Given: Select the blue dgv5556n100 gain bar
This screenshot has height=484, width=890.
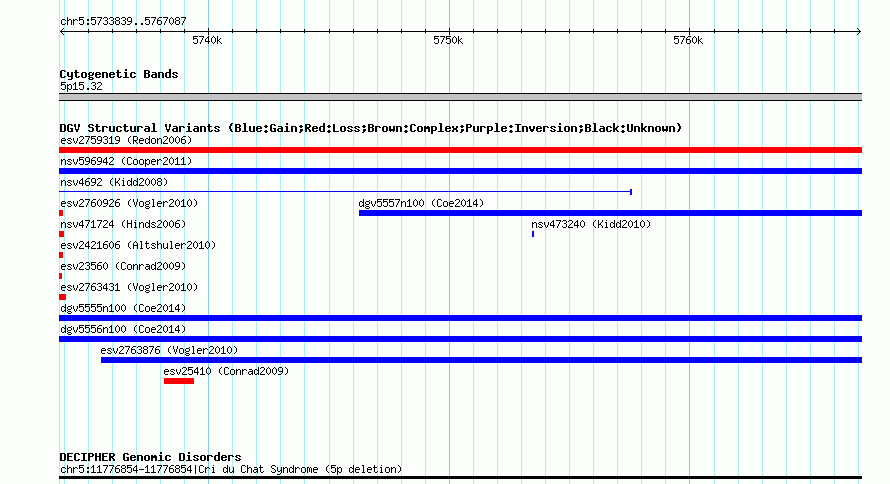Looking at the screenshot, I should pyautogui.click(x=460, y=339).
